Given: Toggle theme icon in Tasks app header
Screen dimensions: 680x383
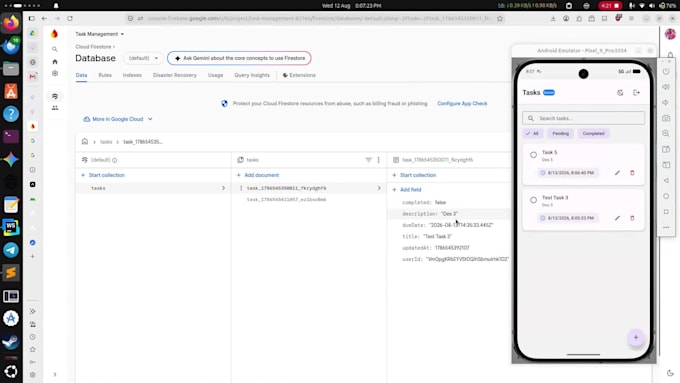Looking at the screenshot, I should point(620,92).
